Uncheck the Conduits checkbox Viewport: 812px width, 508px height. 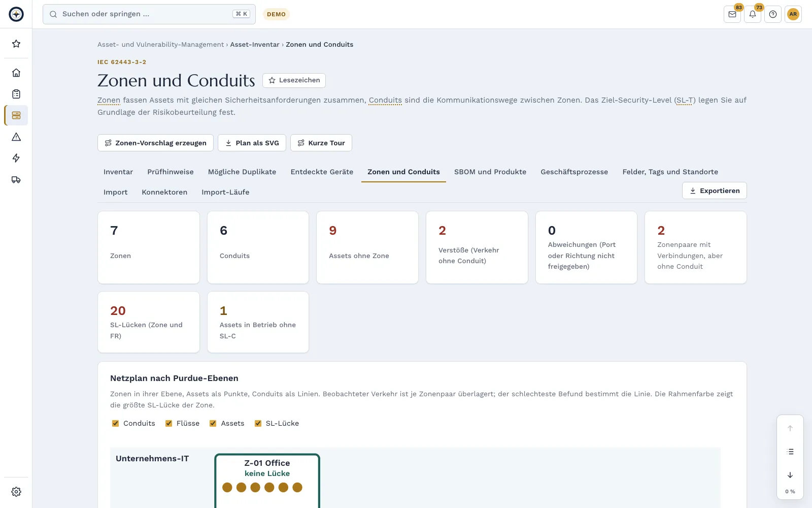(x=115, y=423)
